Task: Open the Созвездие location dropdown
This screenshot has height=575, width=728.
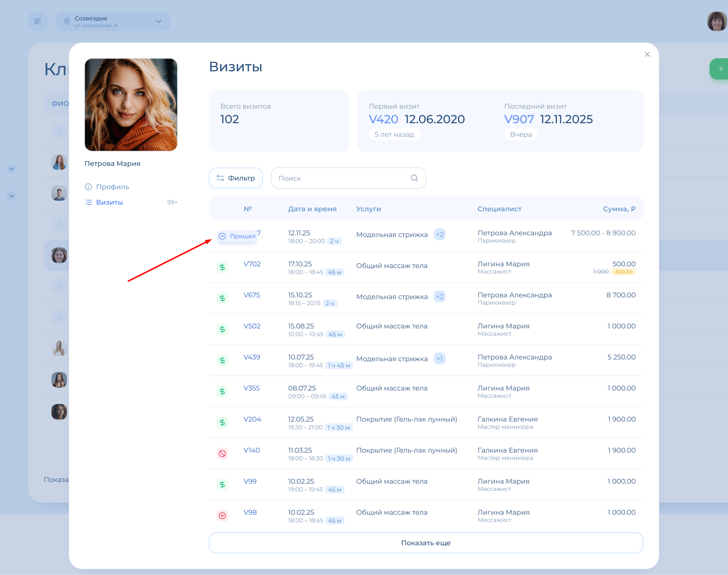Action: (x=113, y=22)
